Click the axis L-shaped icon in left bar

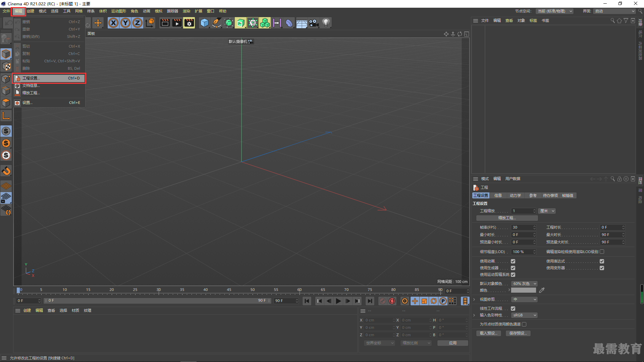pos(6,116)
